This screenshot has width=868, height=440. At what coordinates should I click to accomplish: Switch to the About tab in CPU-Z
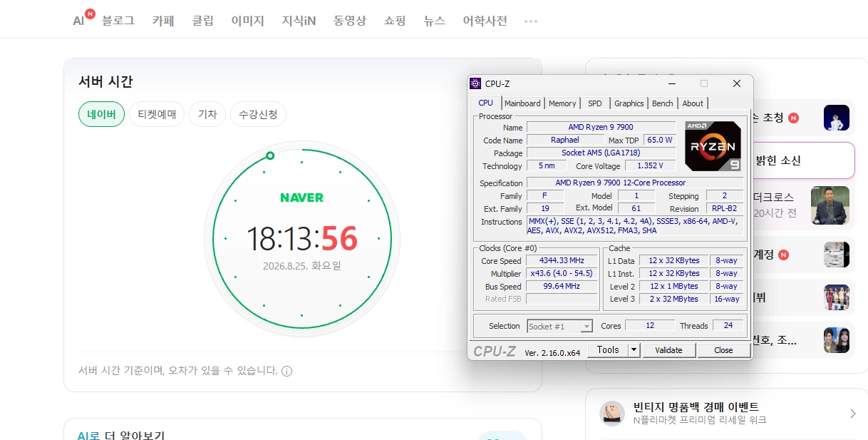pos(693,103)
